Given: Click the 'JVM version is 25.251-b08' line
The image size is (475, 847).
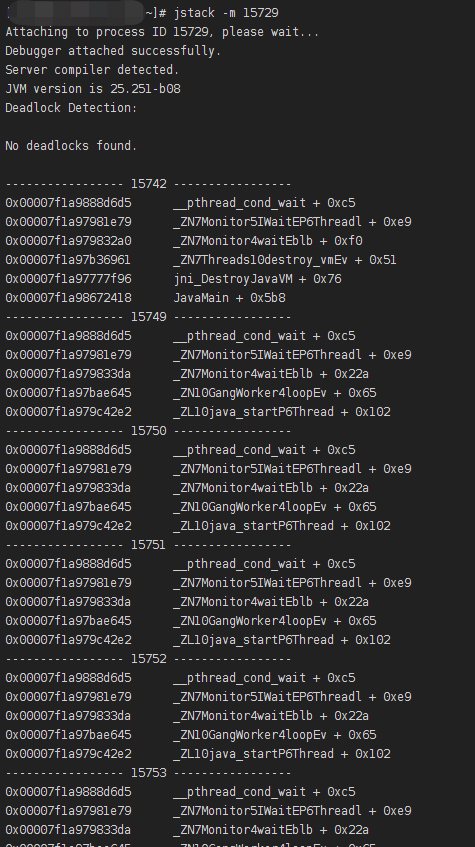Looking at the screenshot, I should pos(93,89).
